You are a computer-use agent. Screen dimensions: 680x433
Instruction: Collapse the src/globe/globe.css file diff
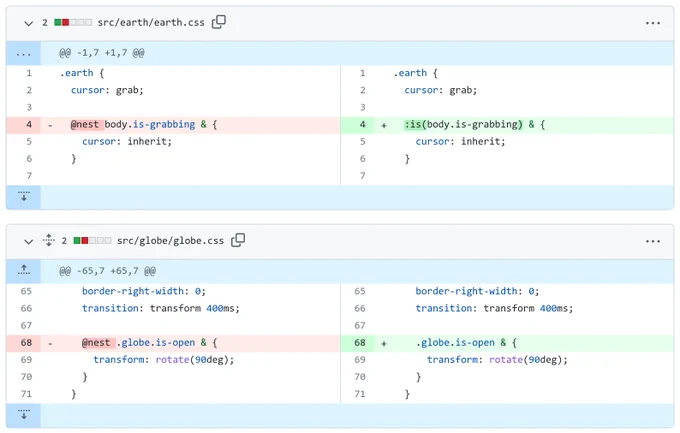click(x=29, y=241)
